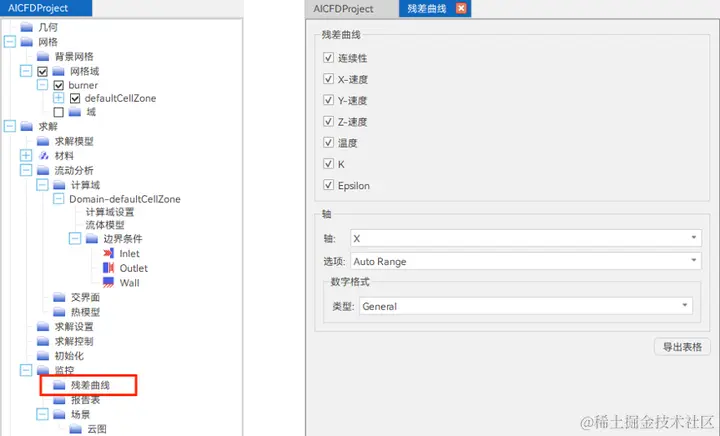The height and width of the screenshot is (436, 720).
Task: Click the 交界面 folder icon
Action: pos(59,297)
